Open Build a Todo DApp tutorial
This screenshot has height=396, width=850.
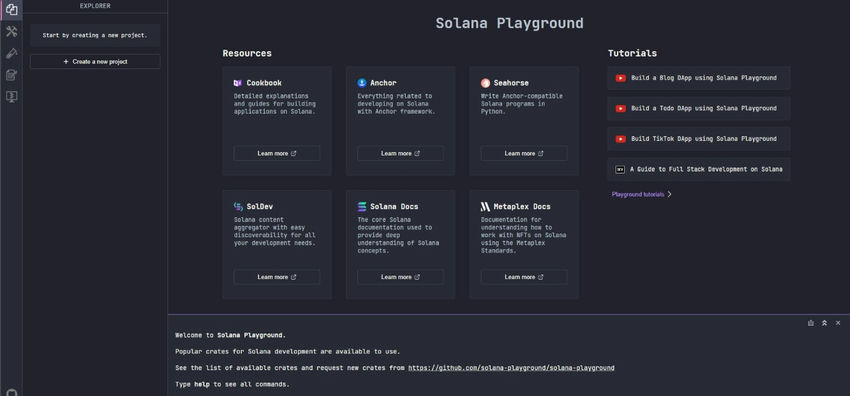699,108
